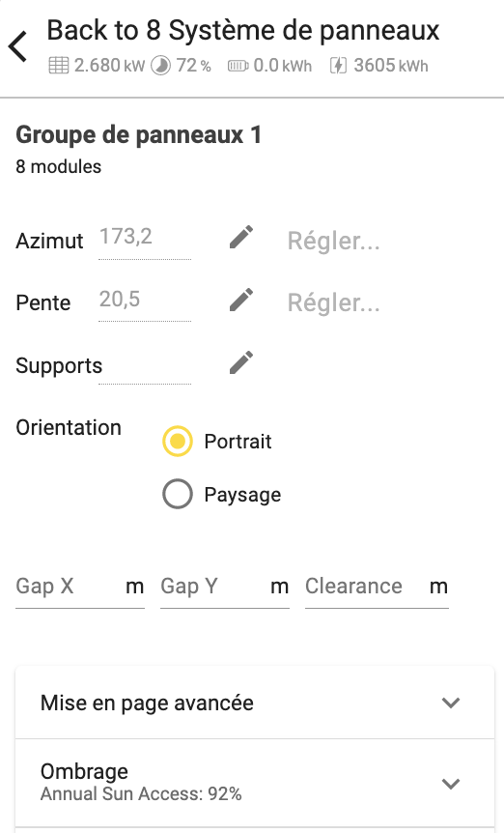The height and width of the screenshot is (833, 504).
Task: Click the Supports text field
Action: point(145,365)
